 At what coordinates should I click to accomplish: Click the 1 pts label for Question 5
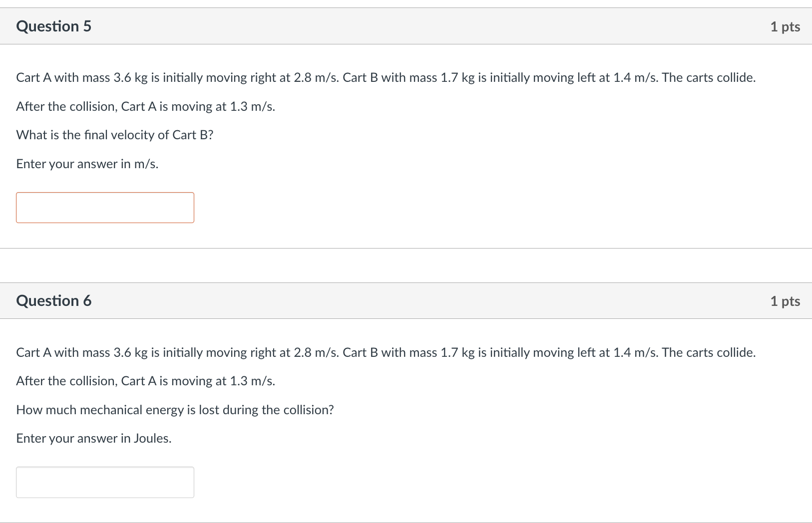click(785, 26)
